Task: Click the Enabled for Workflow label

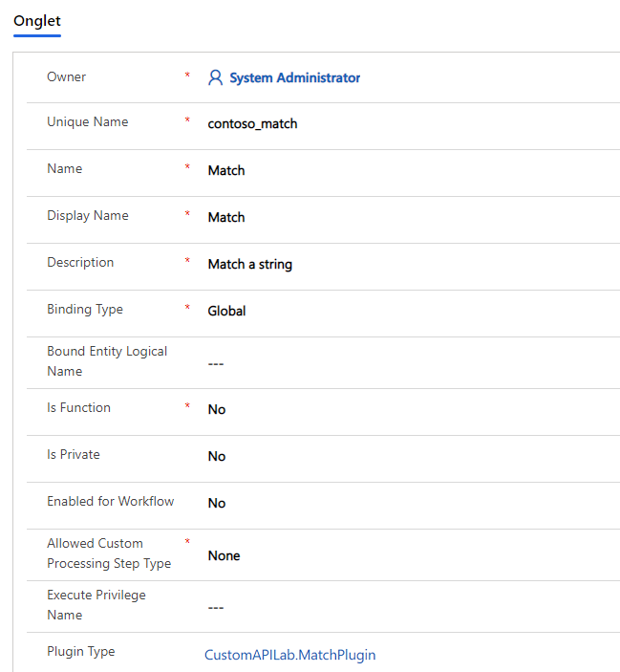Action: [x=111, y=501]
